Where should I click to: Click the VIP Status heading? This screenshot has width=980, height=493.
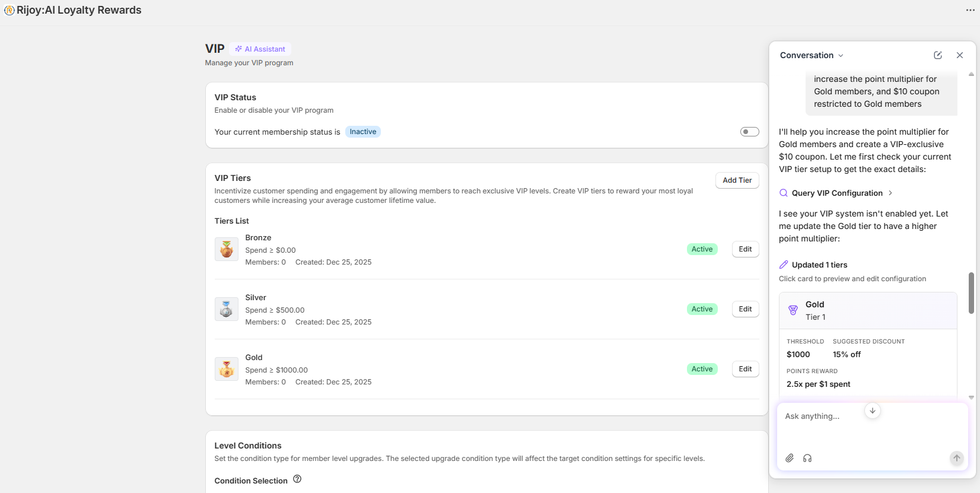[236, 97]
